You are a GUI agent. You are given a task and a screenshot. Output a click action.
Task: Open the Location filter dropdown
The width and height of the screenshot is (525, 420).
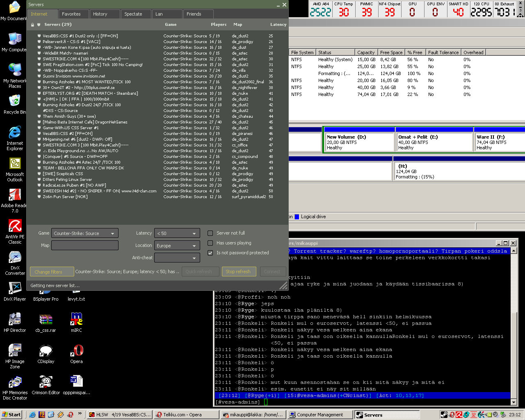pos(177,245)
